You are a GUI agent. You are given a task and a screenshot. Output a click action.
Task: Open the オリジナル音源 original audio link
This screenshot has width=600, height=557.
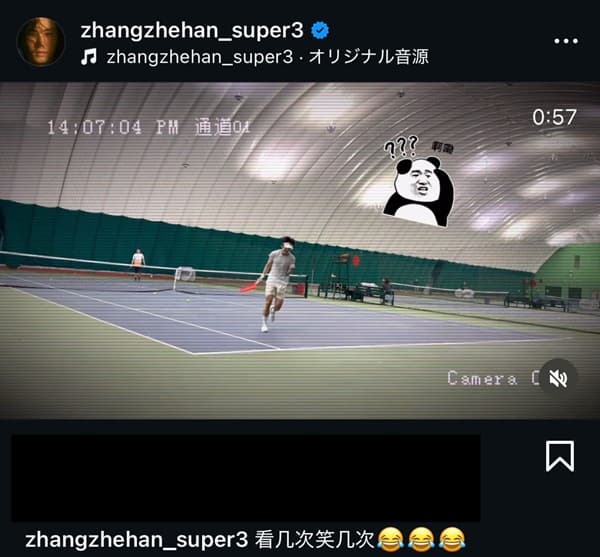point(368,57)
